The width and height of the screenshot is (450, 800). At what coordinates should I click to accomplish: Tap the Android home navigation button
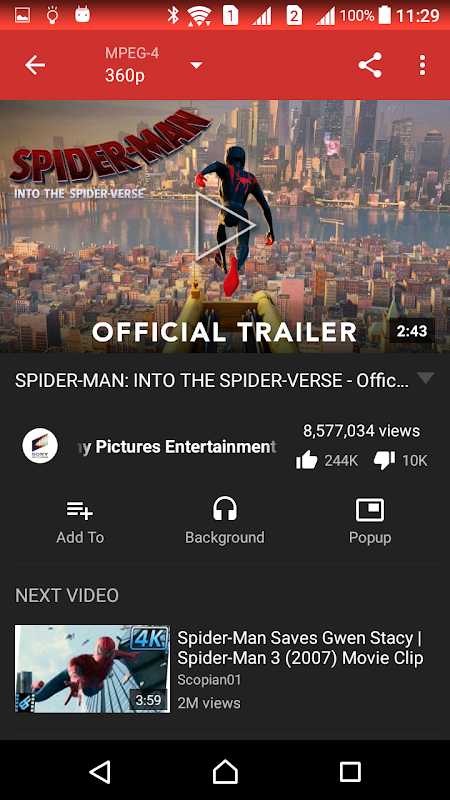[x=225, y=771]
